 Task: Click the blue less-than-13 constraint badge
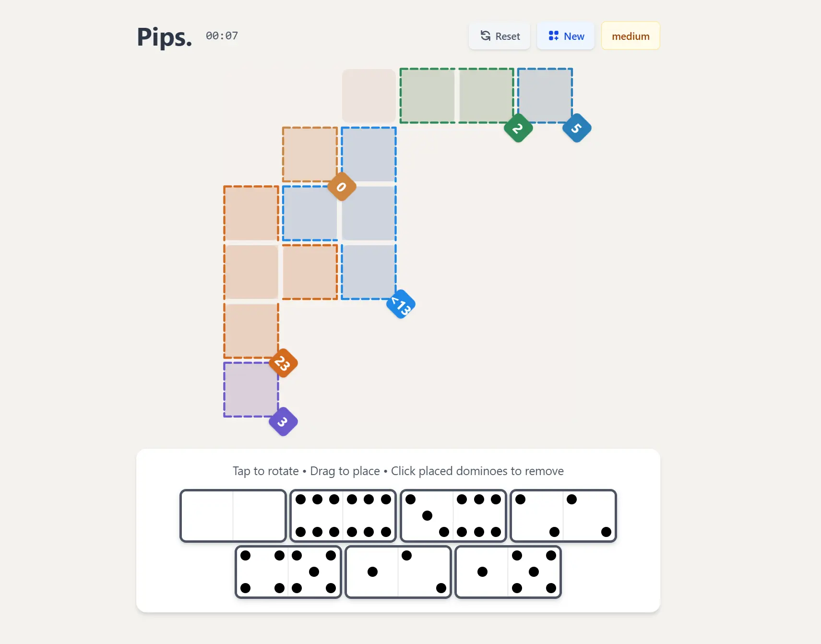[x=400, y=304]
